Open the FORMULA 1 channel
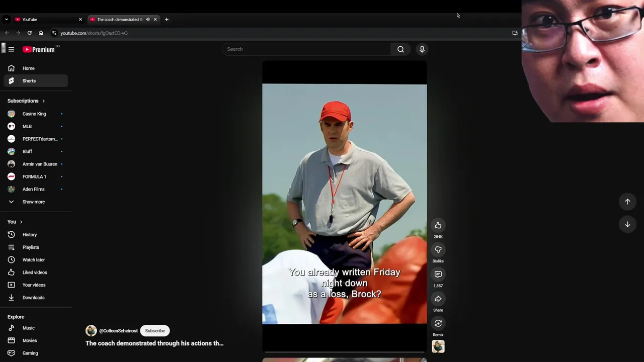Viewport: 644px width, 362px height. coord(36,176)
